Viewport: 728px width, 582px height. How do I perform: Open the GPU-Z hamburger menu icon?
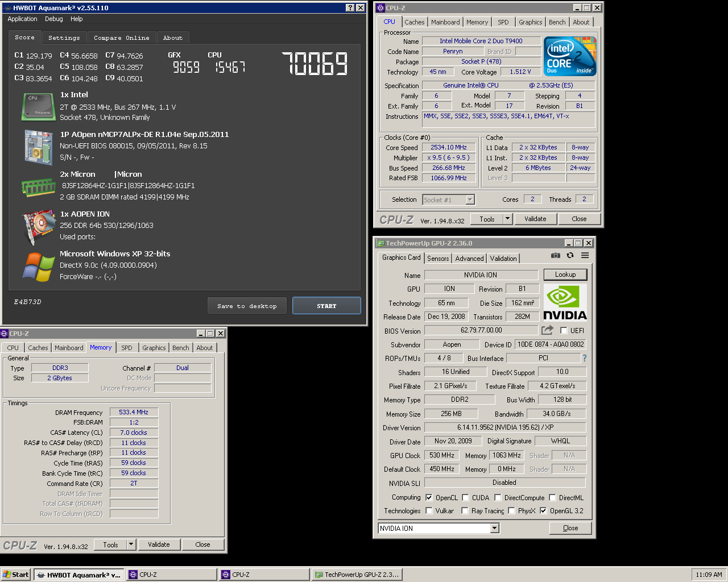(x=585, y=256)
